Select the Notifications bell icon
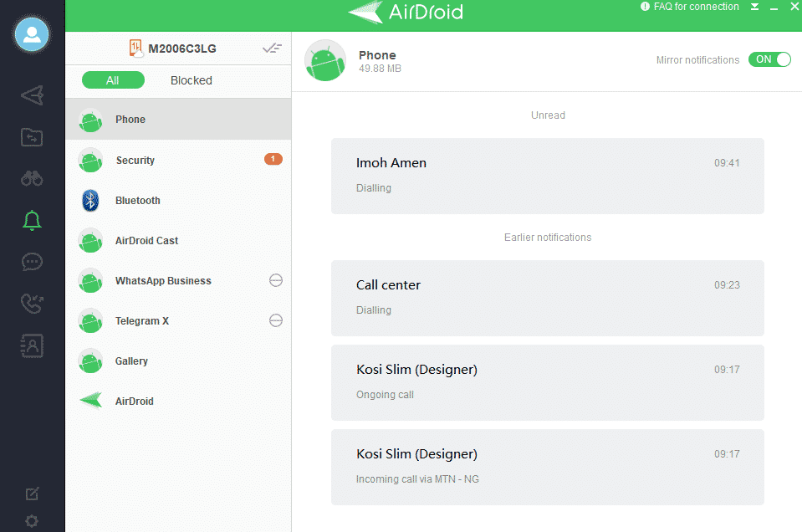Viewport: 802px width, 532px height. 31,220
